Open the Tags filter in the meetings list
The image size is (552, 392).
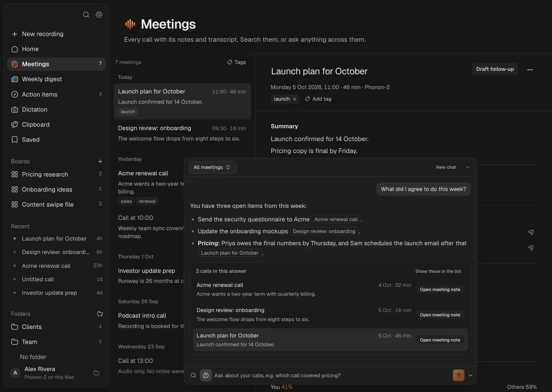(x=236, y=62)
